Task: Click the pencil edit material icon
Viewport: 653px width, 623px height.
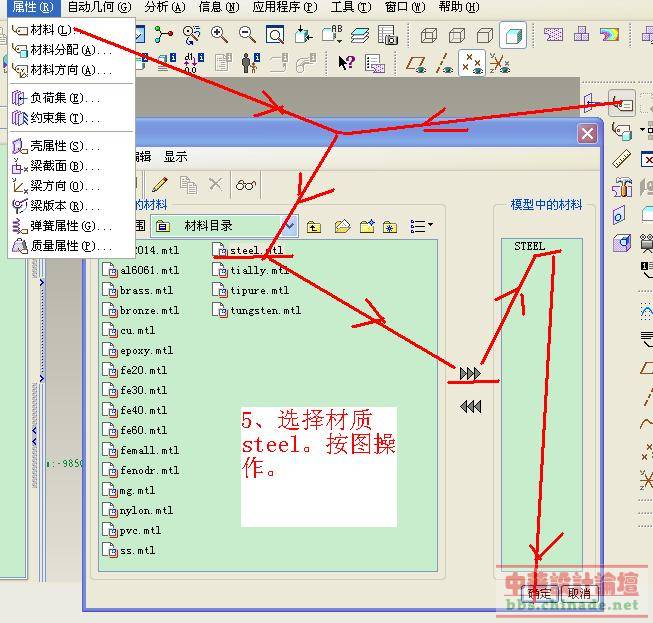Action: (160, 184)
